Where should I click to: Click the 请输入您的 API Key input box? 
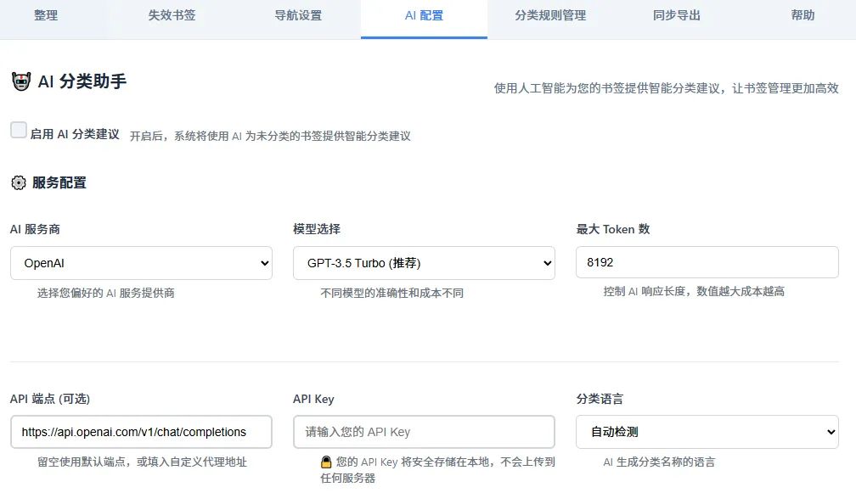tap(424, 432)
